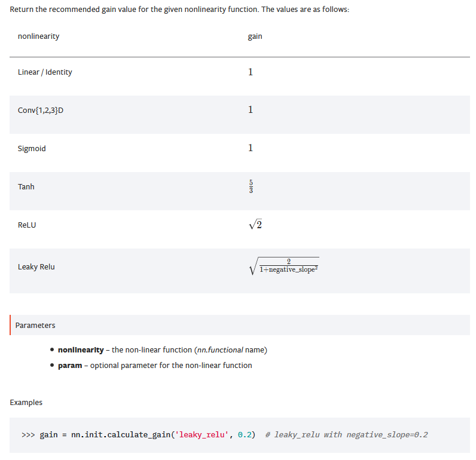Click the 'gain' column header

click(255, 36)
